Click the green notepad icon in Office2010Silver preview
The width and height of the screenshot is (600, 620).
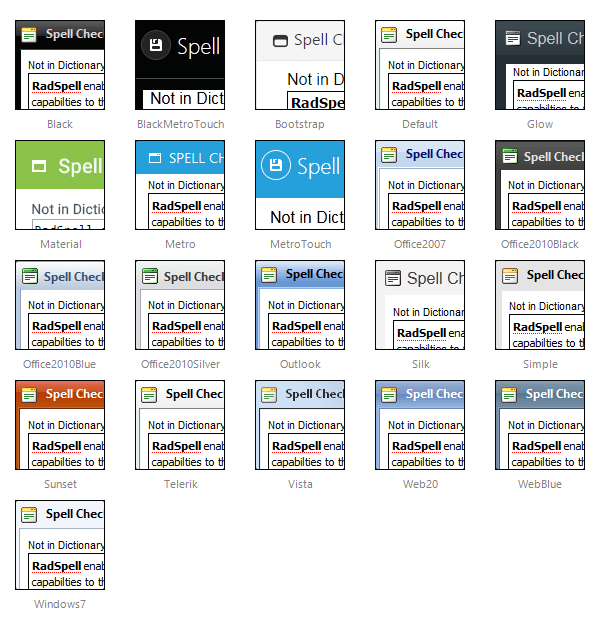150,276
